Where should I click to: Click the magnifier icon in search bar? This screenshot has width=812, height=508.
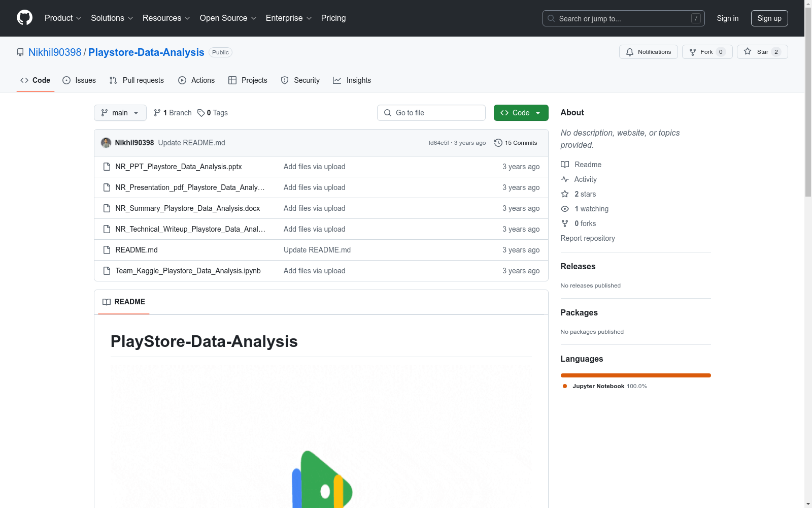tap(551, 18)
